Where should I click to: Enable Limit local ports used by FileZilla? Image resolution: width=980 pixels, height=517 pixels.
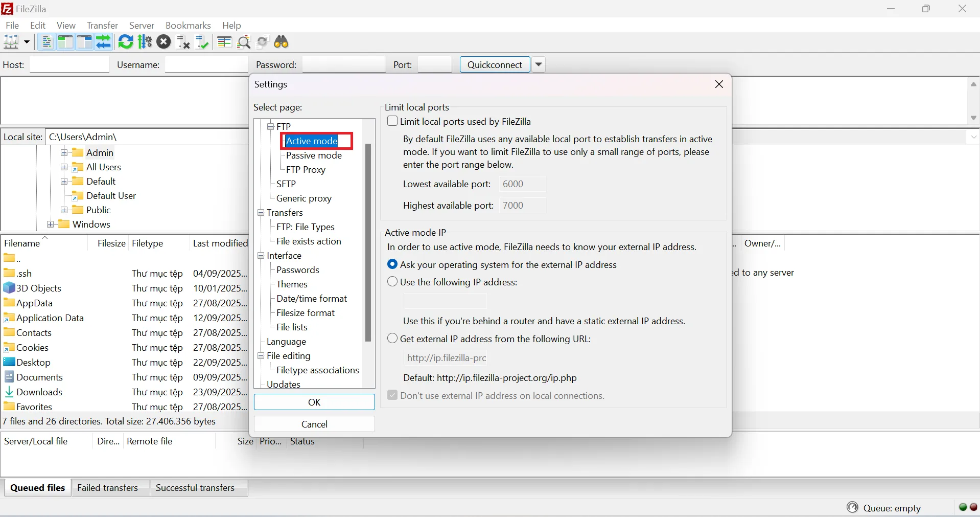pyautogui.click(x=392, y=122)
